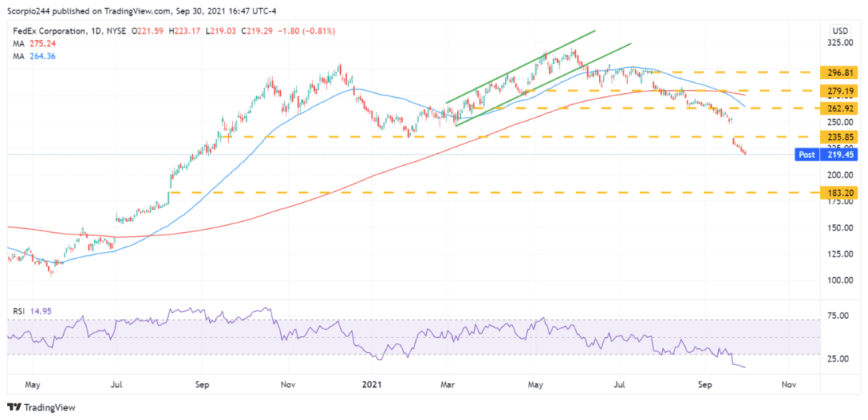Click the Nov label at axis end
This screenshot has height=420, width=868.
789,383
